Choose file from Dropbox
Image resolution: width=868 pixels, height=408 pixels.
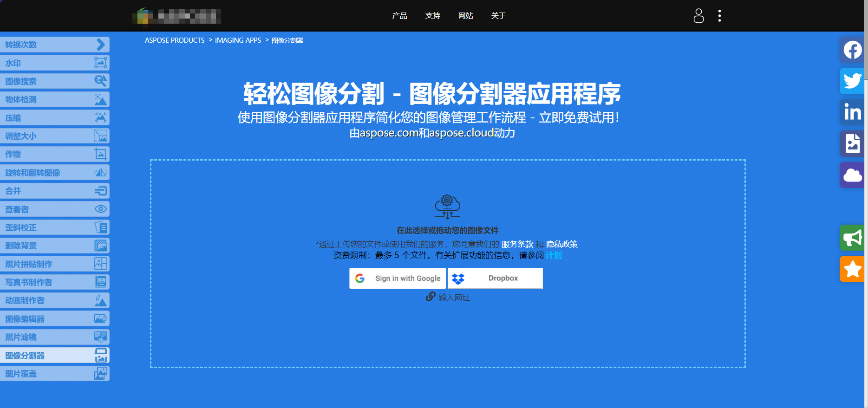[495, 278]
